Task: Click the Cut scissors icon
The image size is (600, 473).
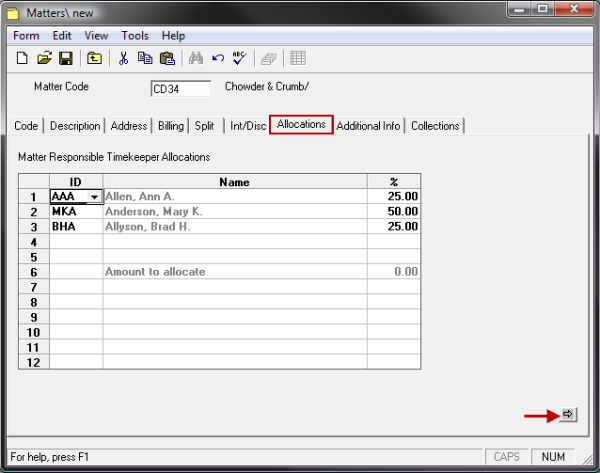Action: [x=124, y=58]
